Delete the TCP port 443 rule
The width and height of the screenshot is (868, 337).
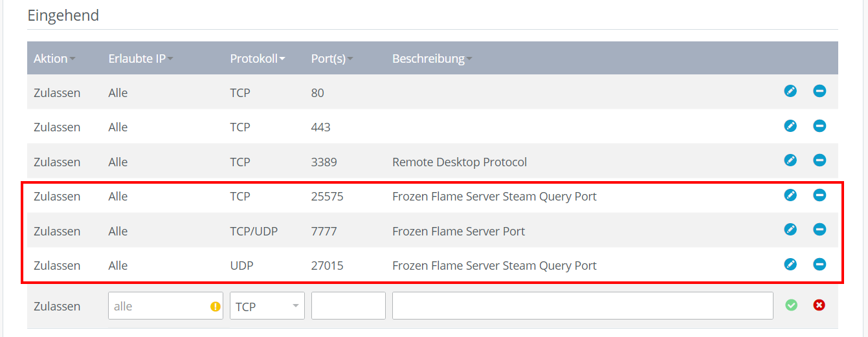click(x=819, y=125)
